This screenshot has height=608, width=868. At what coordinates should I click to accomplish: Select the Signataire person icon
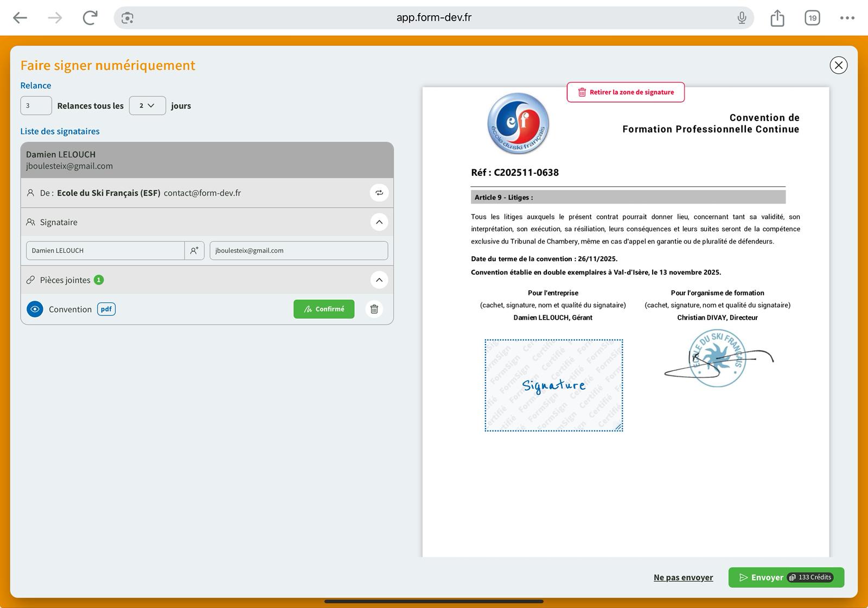[x=30, y=221]
